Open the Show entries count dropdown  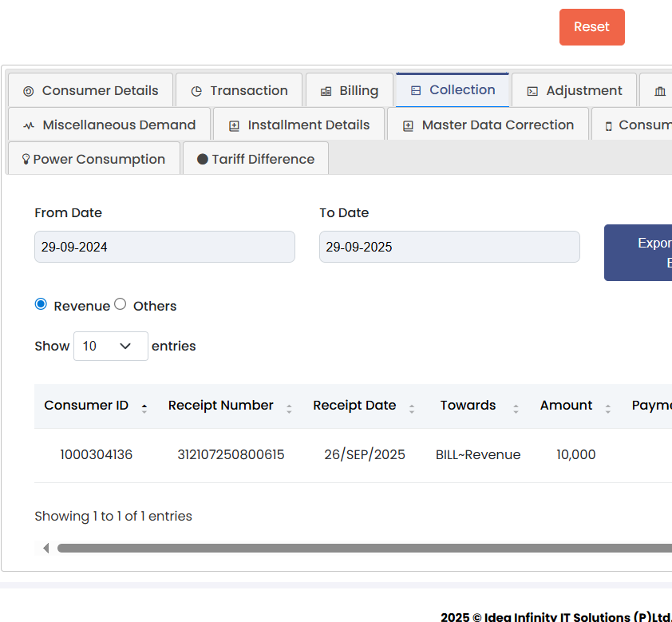tap(110, 346)
